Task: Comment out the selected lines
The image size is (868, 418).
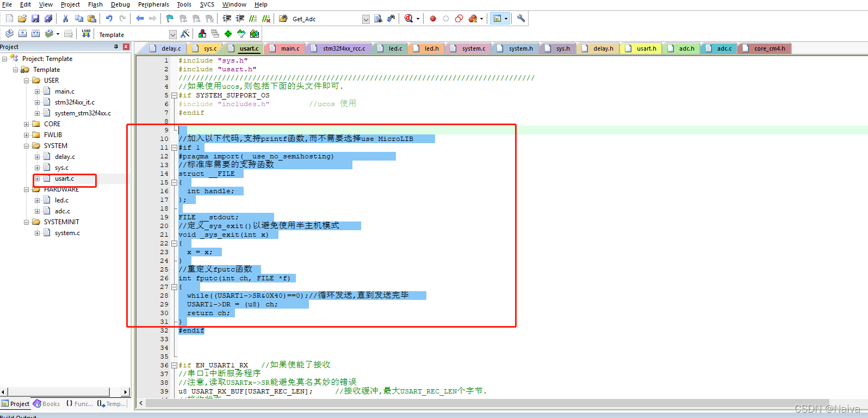Action: click(x=253, y=19)
